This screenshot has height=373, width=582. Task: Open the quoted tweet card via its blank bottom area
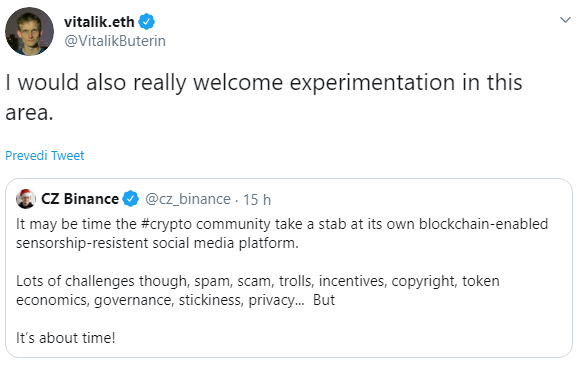(334, 340)
